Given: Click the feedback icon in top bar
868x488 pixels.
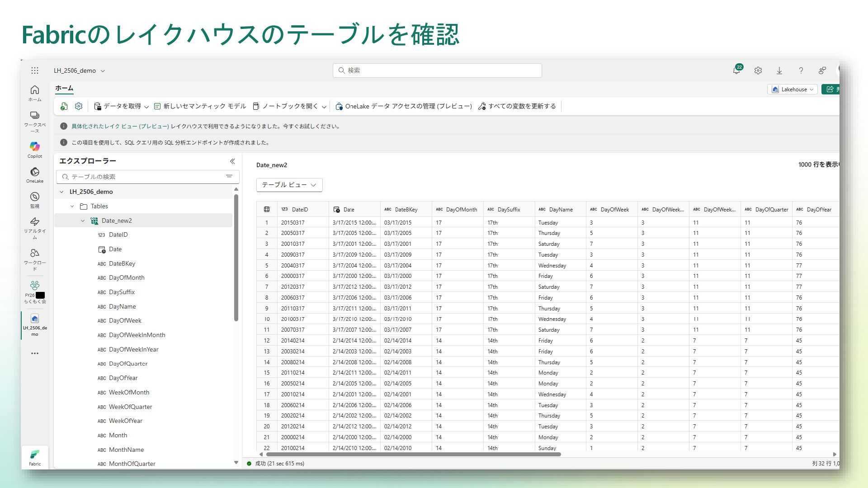Looking at the screenshot, I should click(x=822, y=70).
